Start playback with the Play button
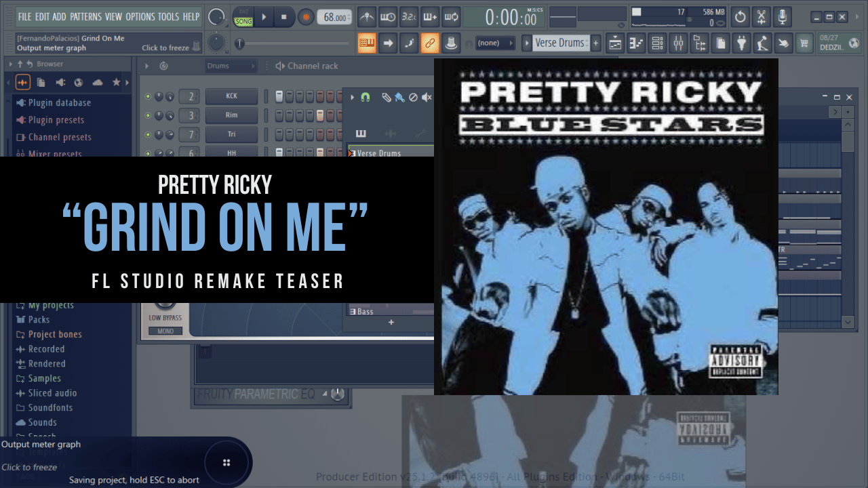This screenshot has height=488, width=868. pos(264,17)
